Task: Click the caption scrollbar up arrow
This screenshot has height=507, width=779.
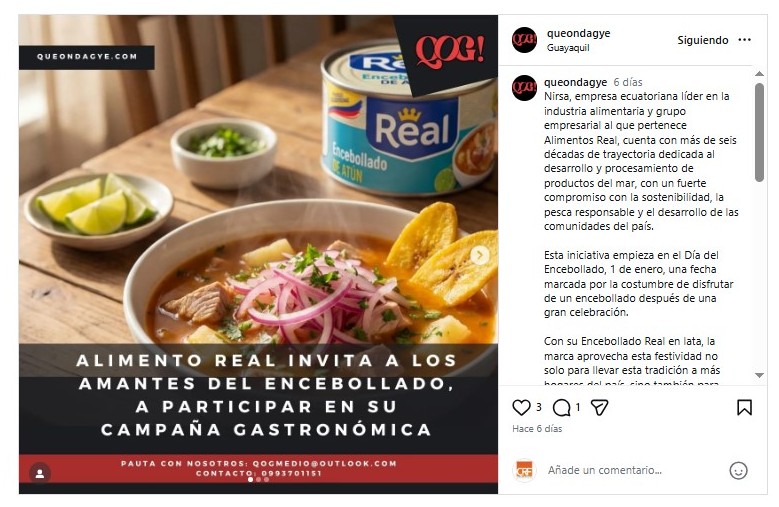Action: click(759, 73)
